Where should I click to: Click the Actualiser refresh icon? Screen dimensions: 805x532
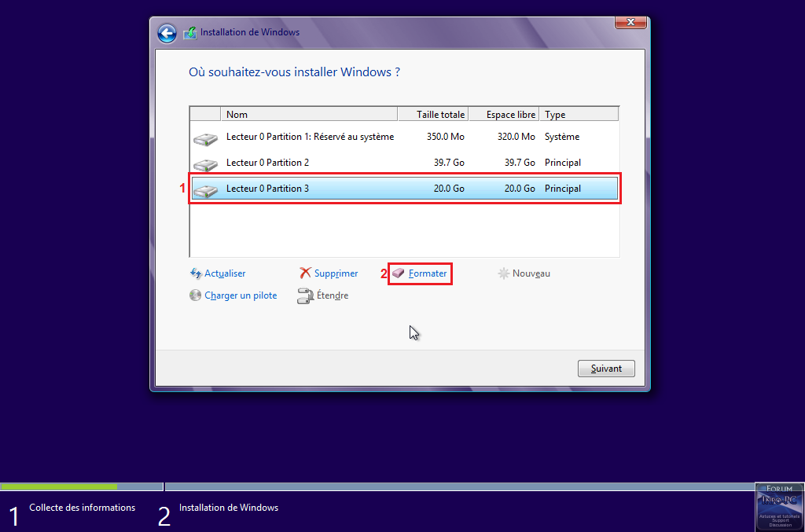pos(196,273)
